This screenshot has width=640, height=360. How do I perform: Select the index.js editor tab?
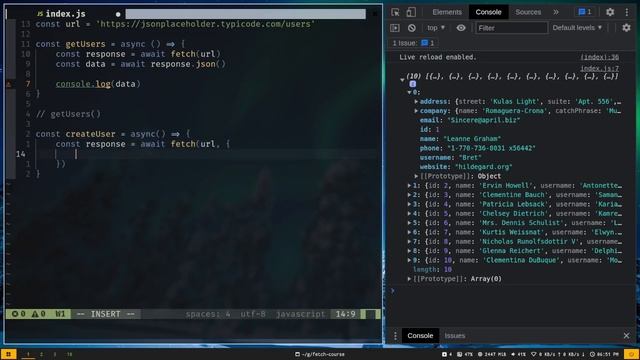65,14
